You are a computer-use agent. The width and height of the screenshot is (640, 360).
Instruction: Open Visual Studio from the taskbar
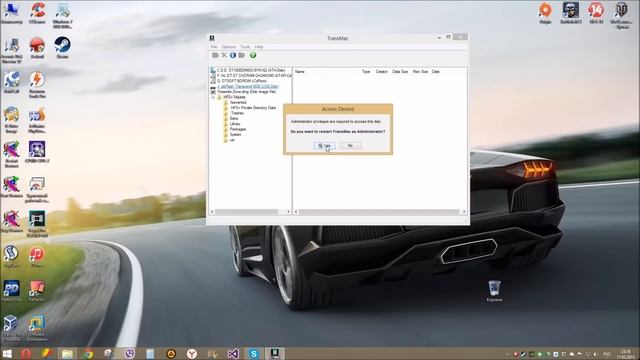tap(233, 353)
